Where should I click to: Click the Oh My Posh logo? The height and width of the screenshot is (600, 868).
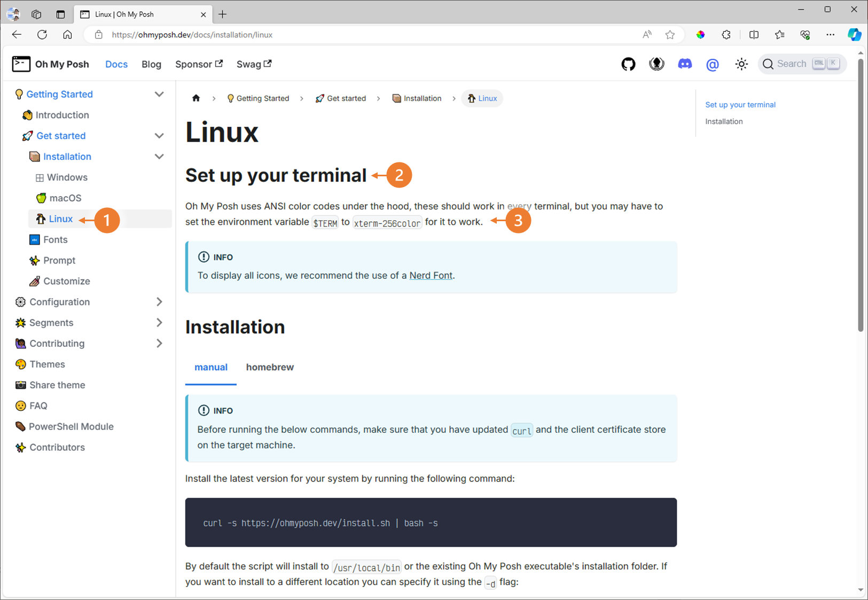point(51,64)
